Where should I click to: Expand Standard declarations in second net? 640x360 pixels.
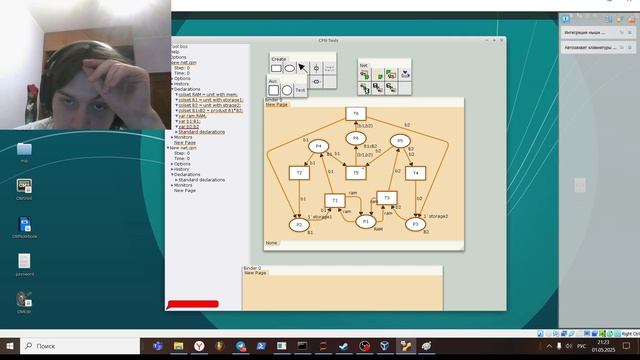[x=176, y=180]
